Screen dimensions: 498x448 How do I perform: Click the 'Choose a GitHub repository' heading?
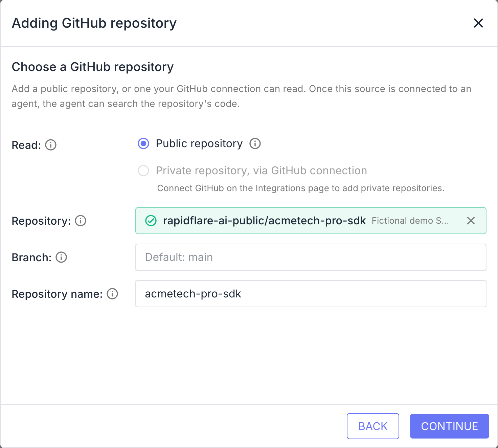click(x=93, y=67)
